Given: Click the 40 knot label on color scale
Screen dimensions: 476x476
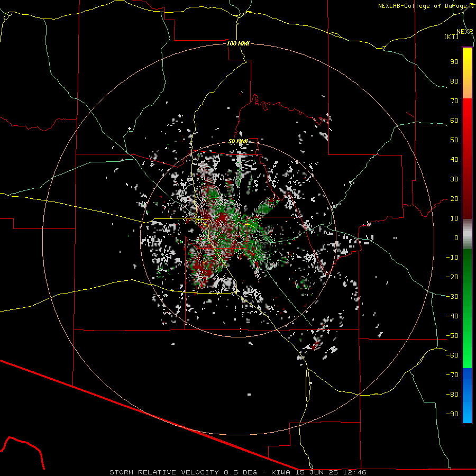Looking at the screenshot, I should (454, 160).
